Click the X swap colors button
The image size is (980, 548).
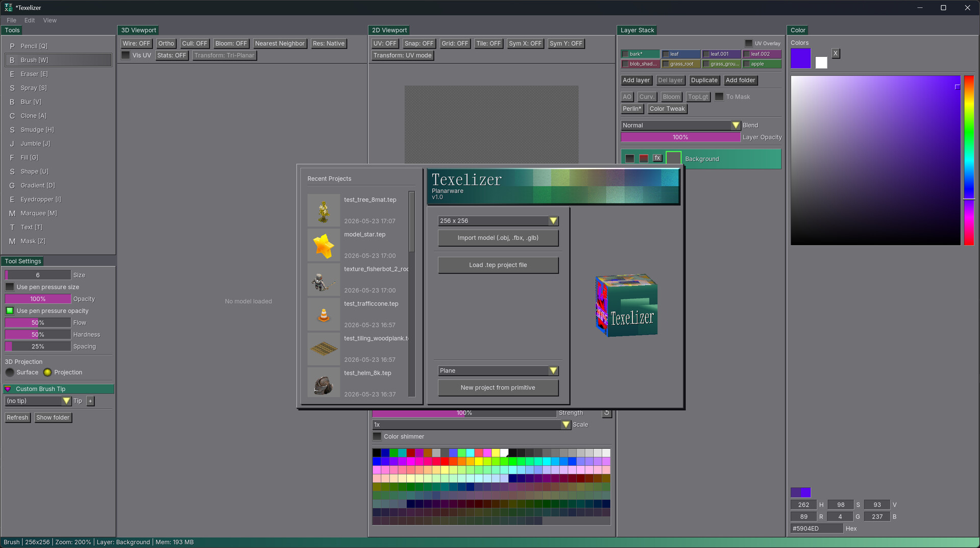click(836, 53)
